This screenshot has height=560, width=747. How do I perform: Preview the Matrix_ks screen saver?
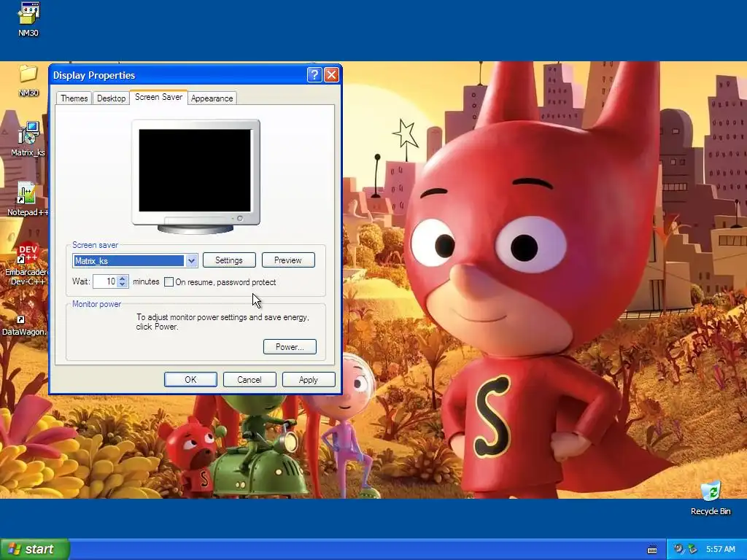pyautogui.click(x=288, y=260)
